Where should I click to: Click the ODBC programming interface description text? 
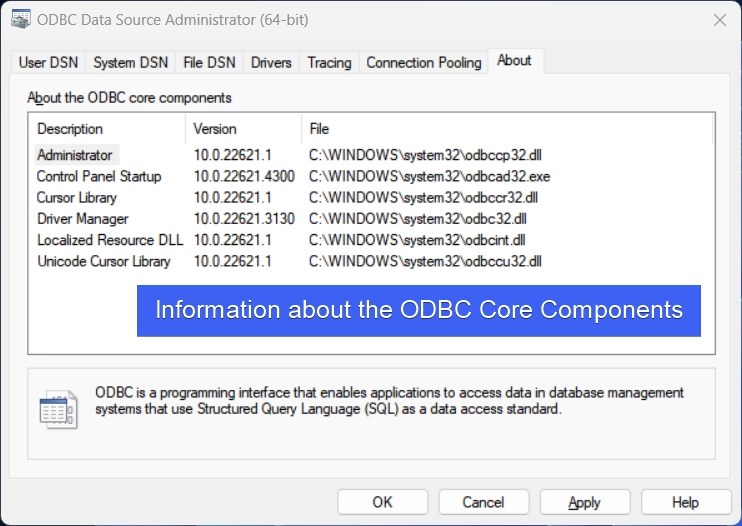click(389, 401)
